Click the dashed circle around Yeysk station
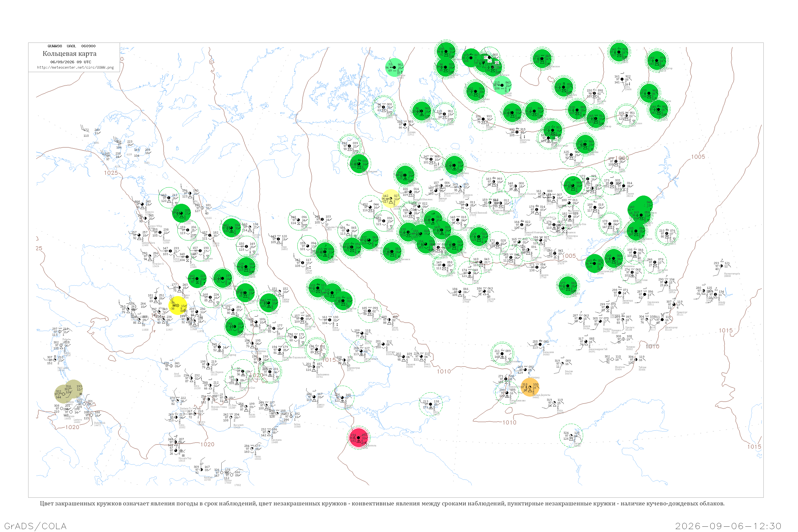The height and width of the screenshot is (532, 798). [431, 404]
